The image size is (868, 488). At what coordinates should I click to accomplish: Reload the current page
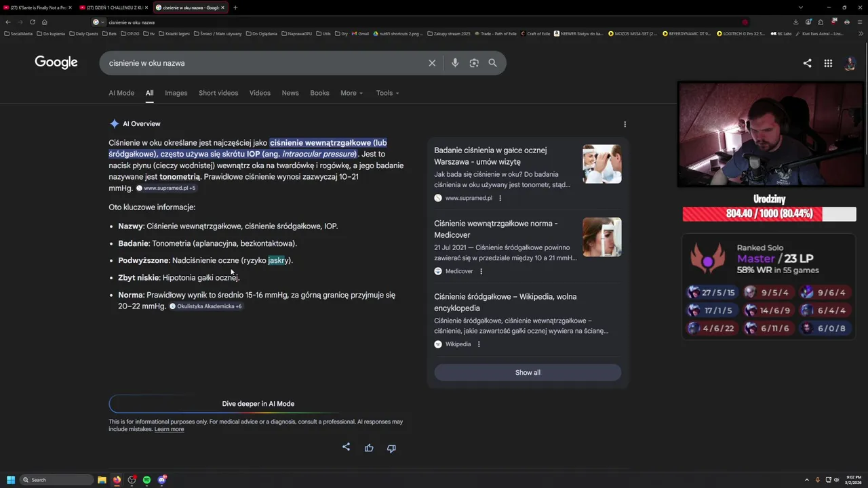[x=32, y=22]
